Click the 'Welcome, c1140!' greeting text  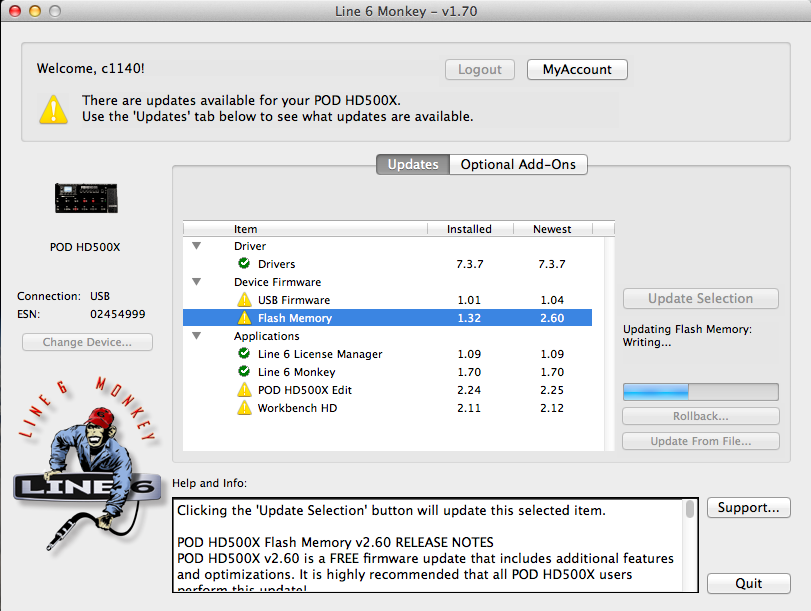click(91, 68)
